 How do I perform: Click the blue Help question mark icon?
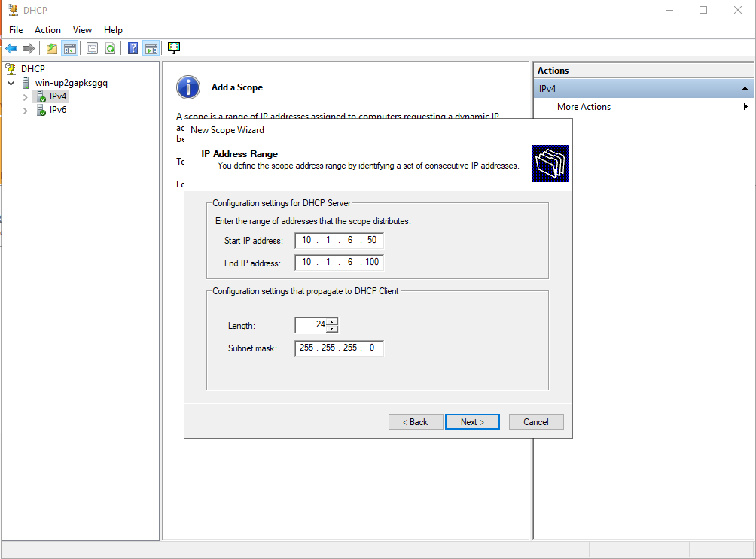[x=133, y=48]
